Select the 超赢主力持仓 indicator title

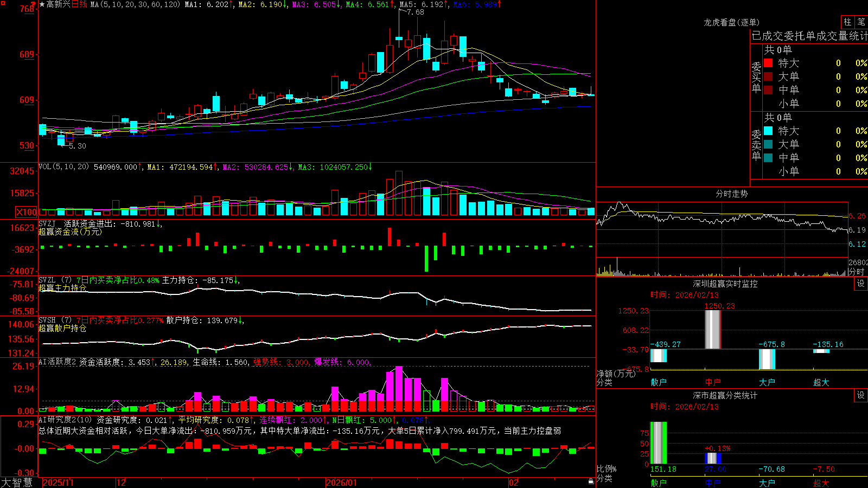(62, 288)
